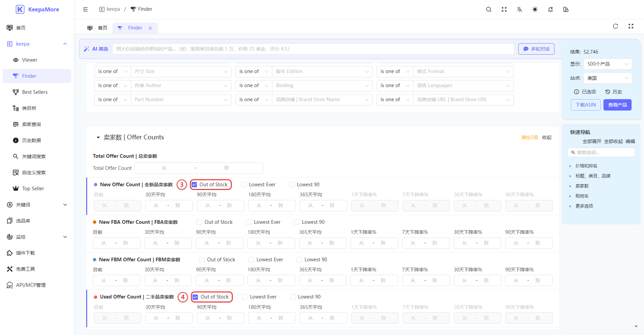Viewport: 644px width, 335px height.
Task: Open API/MCP管理 in the sidebar
Action: [x=37, y=285]
